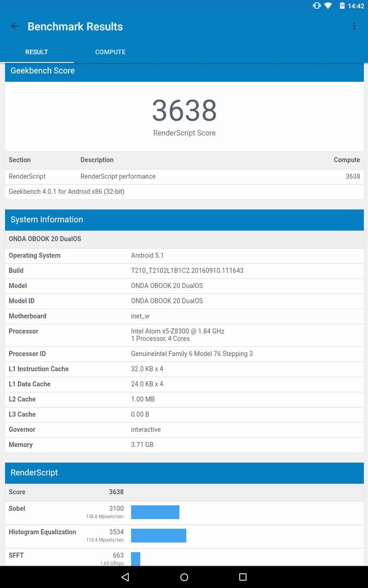The height and width of the screenshot is (588, 368).
Task: Tap the inet_w motherboard value
Action: (x=140, y=316)
